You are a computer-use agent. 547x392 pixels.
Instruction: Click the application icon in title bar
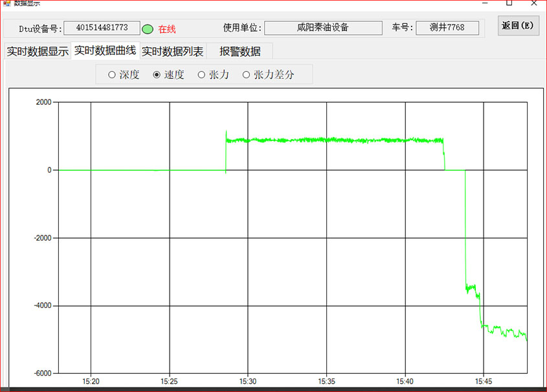pyautogui.click(x=7, y=3)
